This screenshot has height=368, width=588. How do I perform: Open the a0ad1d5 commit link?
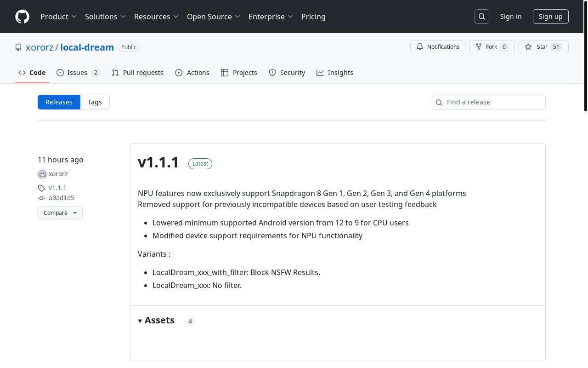tap(62, 198)
